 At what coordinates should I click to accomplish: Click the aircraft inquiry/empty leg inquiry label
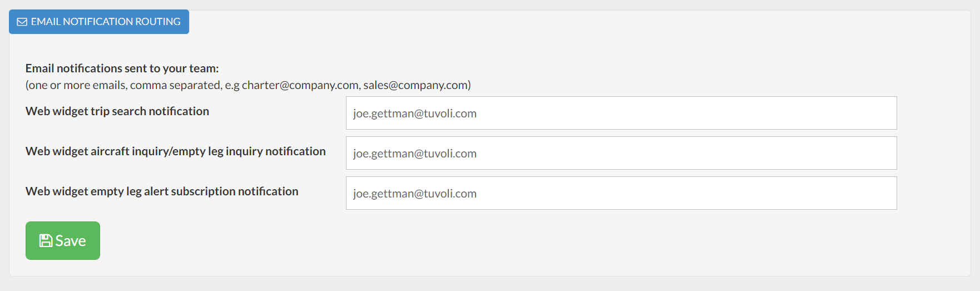pos(175,151)
